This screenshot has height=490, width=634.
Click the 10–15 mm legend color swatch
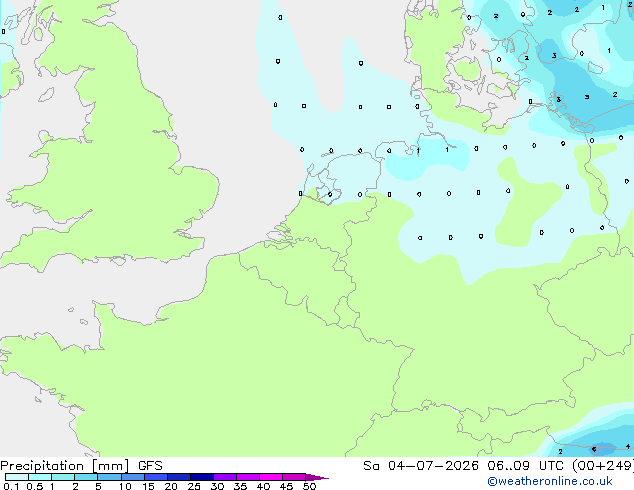(133, 477)
